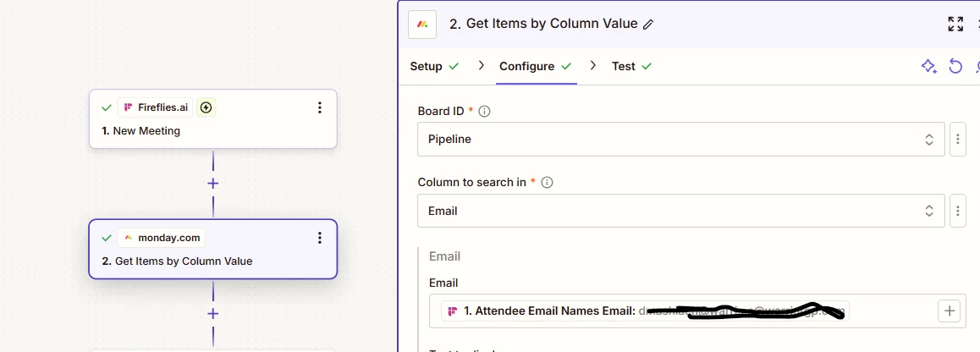Select the 1. New Meeting step card
Screen dimensions: 980x352
click(213, 118)
